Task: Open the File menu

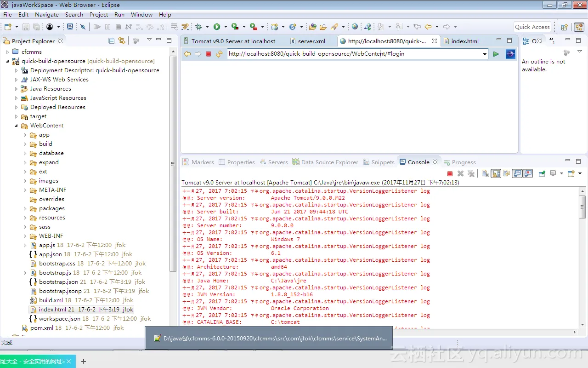Action: (7, 14)
